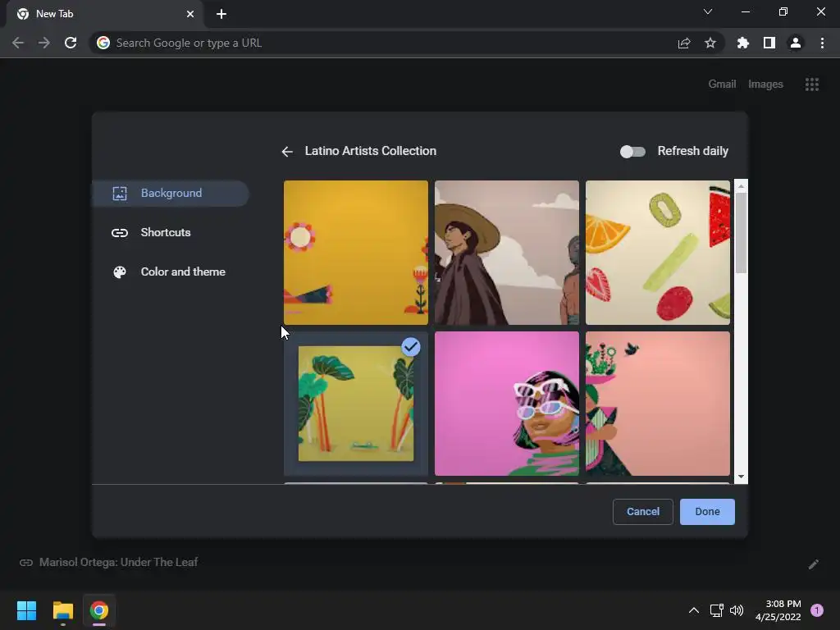Image resolution: width=840 pixels, height=630 pixels.
Task: Click the Marisol Ortega: Under The Leaf attribution link
Action: point(118,563)
